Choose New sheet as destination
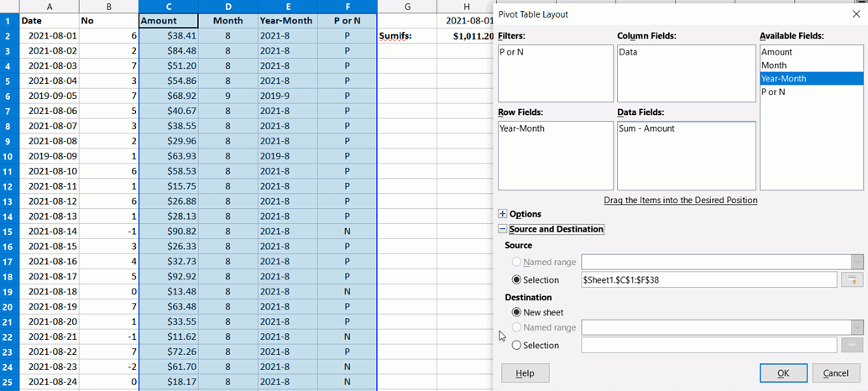The height and width of the screenshot is (391, 868). click(516, 312)
